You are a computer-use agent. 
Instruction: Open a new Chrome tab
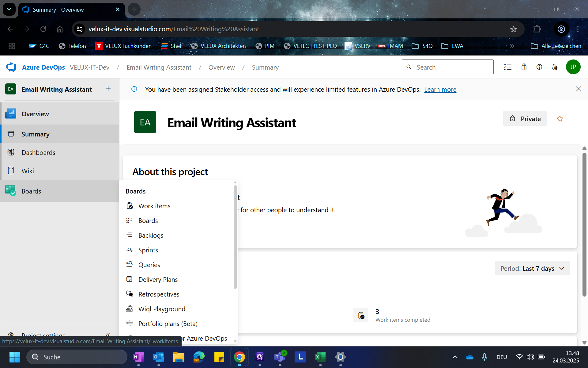tap(134, 9)
